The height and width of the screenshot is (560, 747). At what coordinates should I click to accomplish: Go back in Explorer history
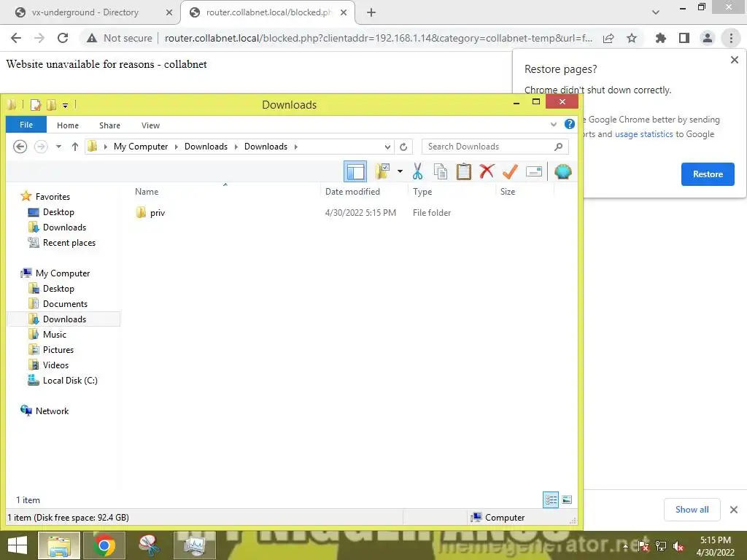pos(20,146)
